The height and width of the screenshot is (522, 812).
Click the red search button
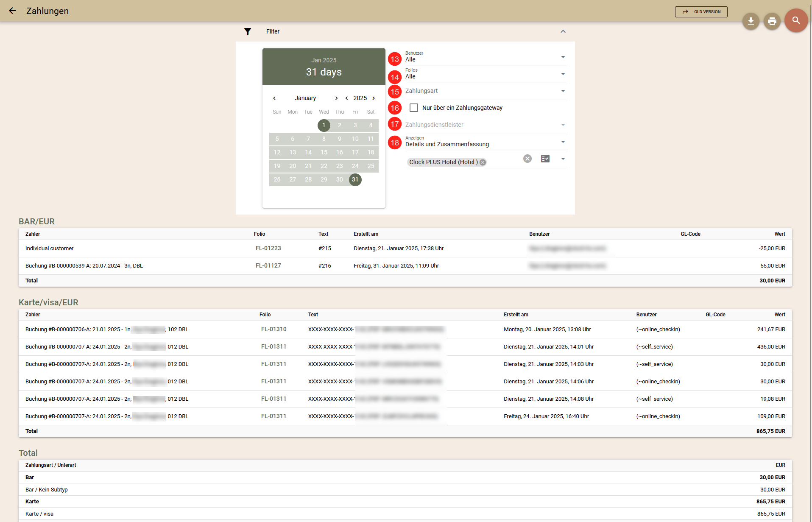pyautogui.click(x=796, y=20)
